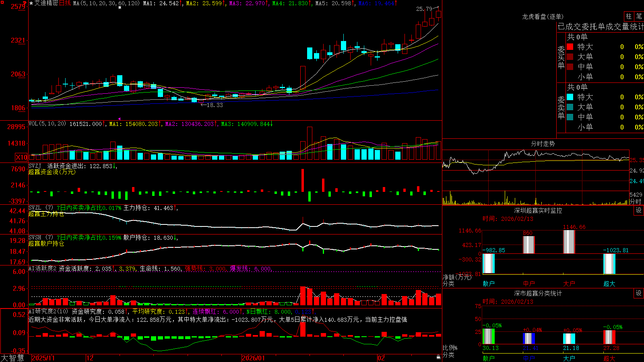644x362 pixels.
Task: Click the blue 中户 ratio bar 21.41
Action: pyautogui.click(x=529, y=339)
